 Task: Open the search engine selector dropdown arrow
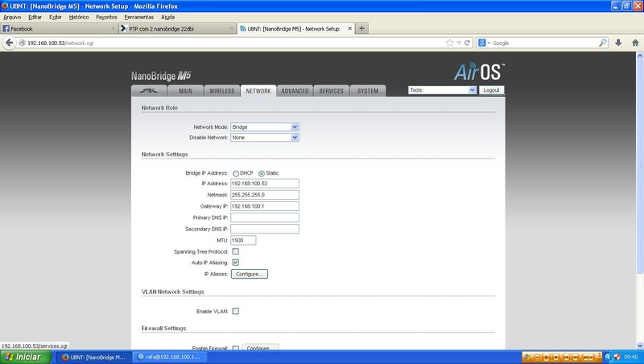[489, 43]
